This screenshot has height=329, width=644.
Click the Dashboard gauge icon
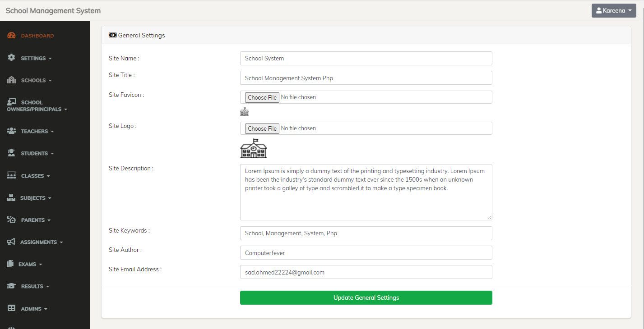click(12, 35)
